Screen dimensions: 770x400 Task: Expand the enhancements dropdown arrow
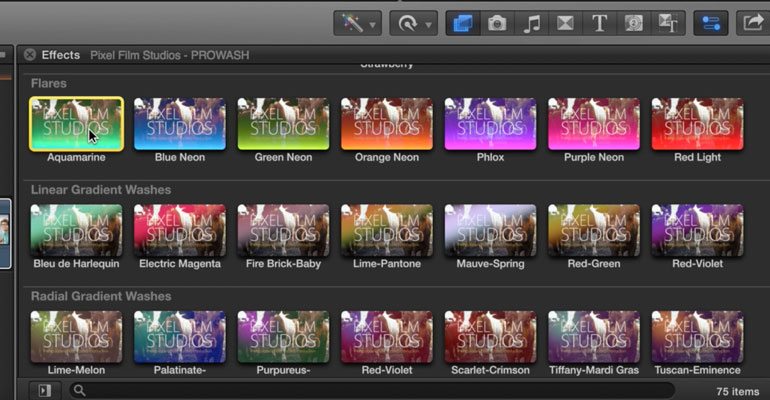(x=373, y=25)
